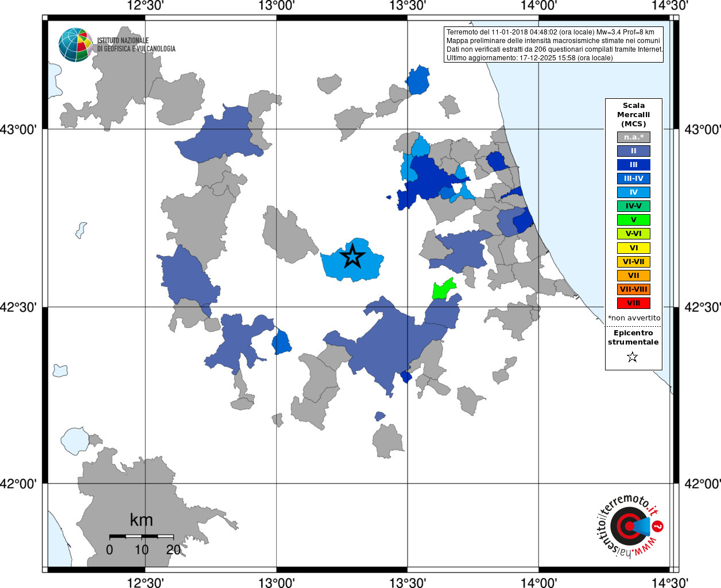Select the n.a.* gray legend swatch
Viewport: 721px width, 588px height.
634,137
